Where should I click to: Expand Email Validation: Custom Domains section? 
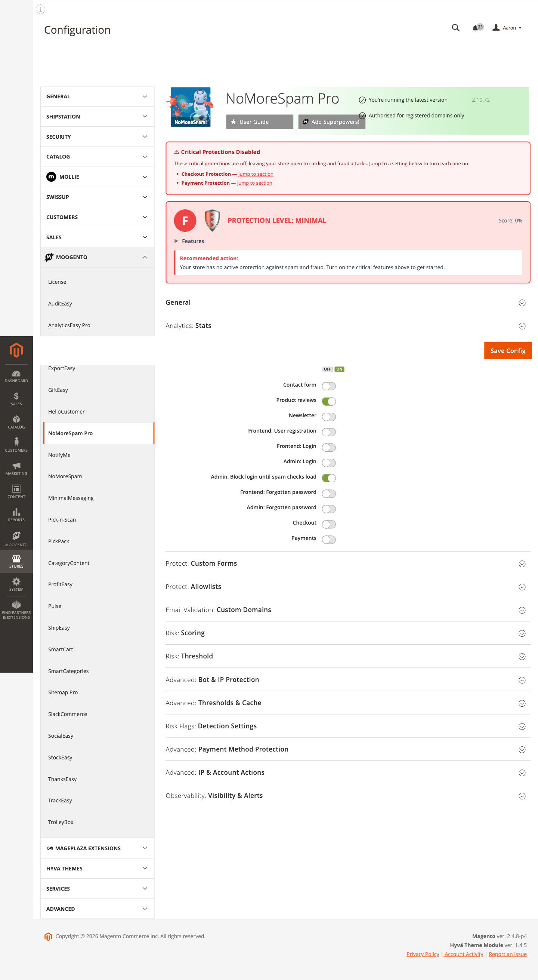[x=348, y=610]
